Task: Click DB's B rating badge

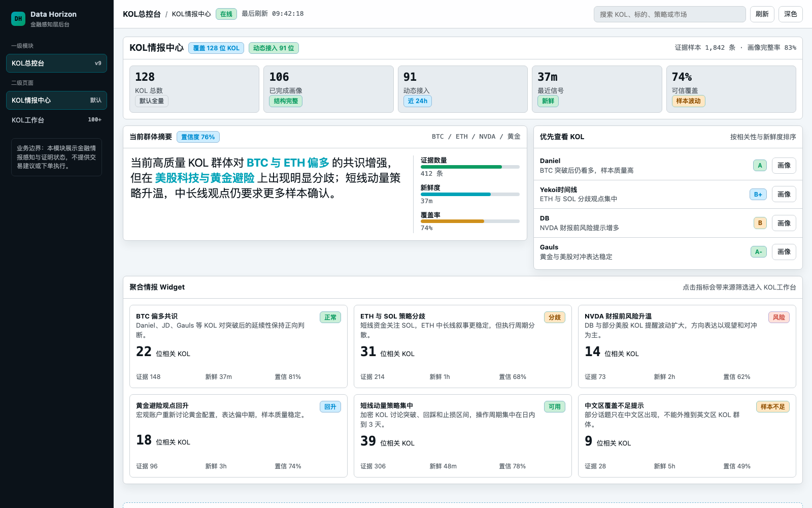Action: [760, 223]
